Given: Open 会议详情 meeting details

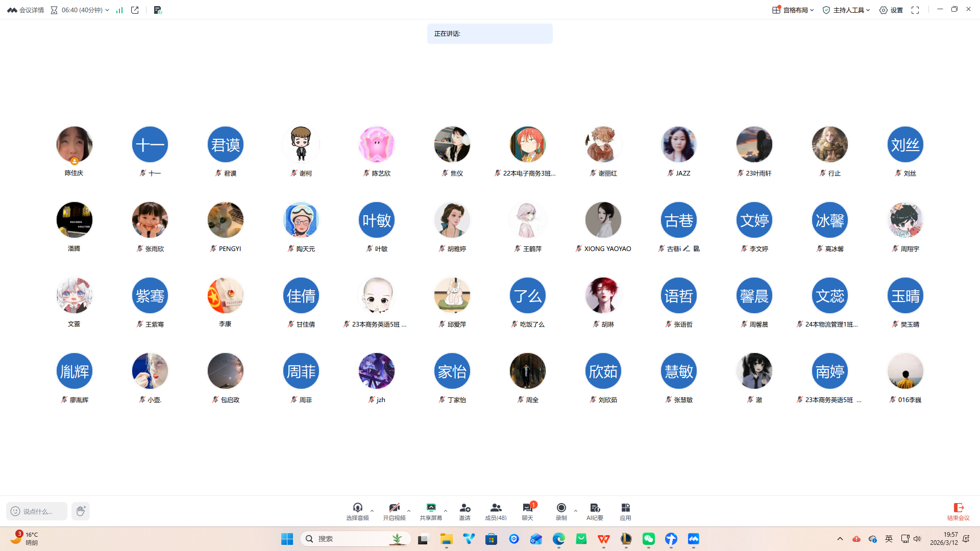Looking at the screenshot, I should click(26, 10).
